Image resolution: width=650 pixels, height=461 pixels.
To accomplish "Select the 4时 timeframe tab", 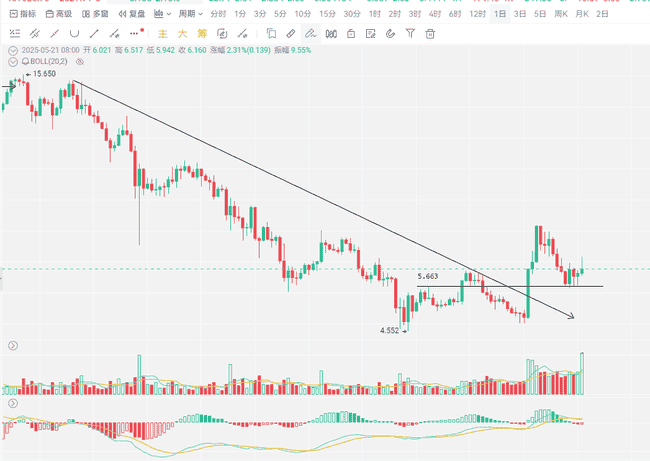I will click(x=433, y=15).
